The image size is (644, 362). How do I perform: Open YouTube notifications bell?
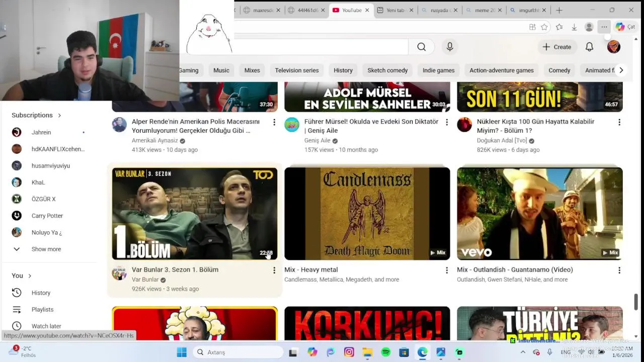click(589, 47)
